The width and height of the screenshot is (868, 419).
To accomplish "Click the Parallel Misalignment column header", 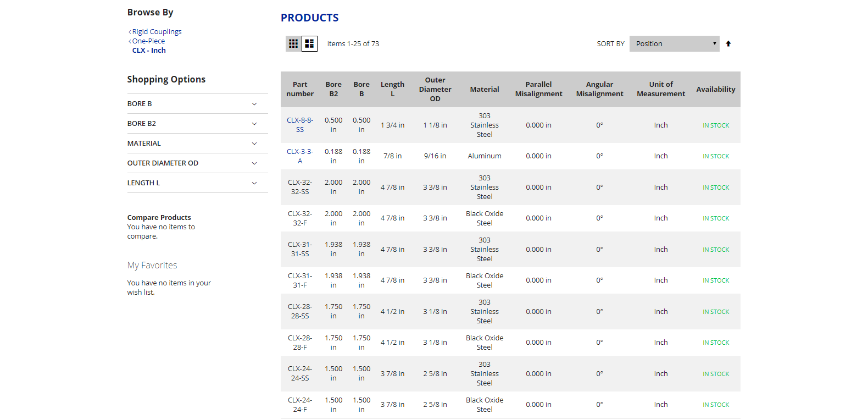I will pyautogui.click(x=538, y=89).
